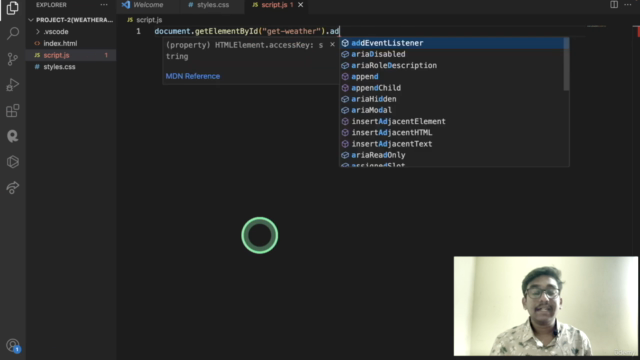Choose insertAdjacentElement suggestion

(452, 121)
